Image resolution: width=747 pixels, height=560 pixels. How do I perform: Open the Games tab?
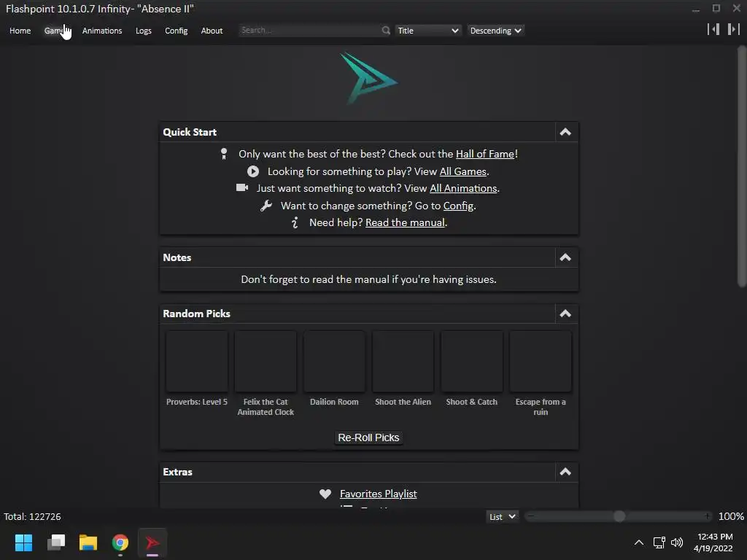(x=55, y=31)
